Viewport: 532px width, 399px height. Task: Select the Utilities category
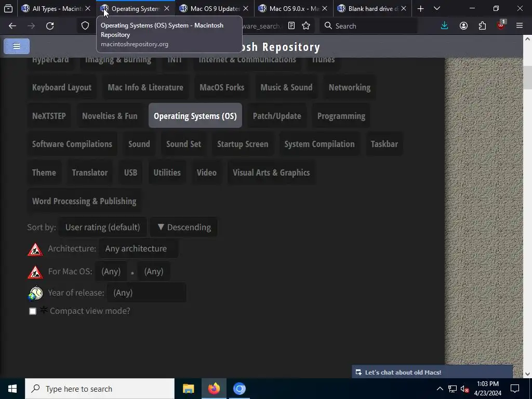tap(167, 172)
